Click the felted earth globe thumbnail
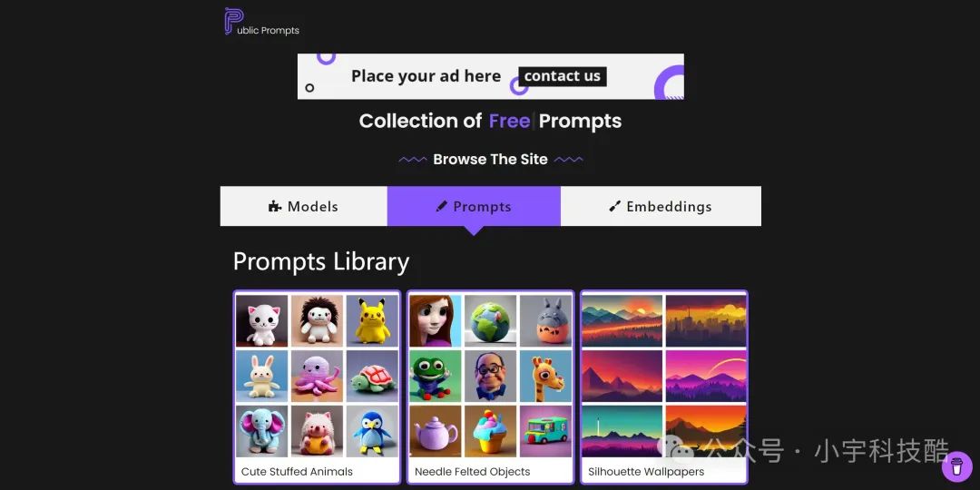The height and width of the screenshot is (490, 980). coord(491,320)
